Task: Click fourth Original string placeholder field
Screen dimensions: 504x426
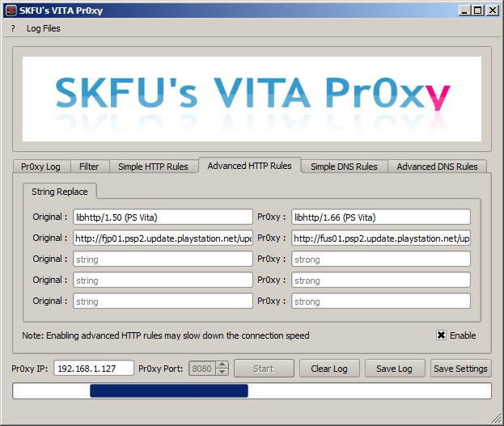Action: tap(163, 280)
